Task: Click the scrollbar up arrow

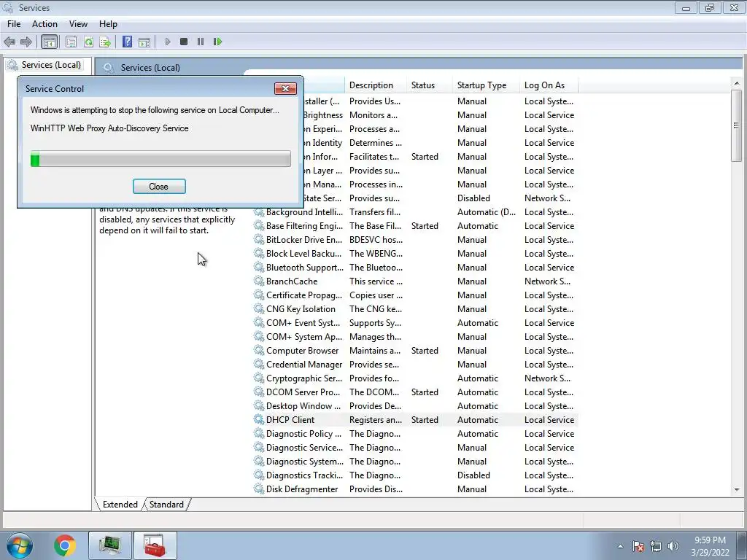Action: (737, 83)
